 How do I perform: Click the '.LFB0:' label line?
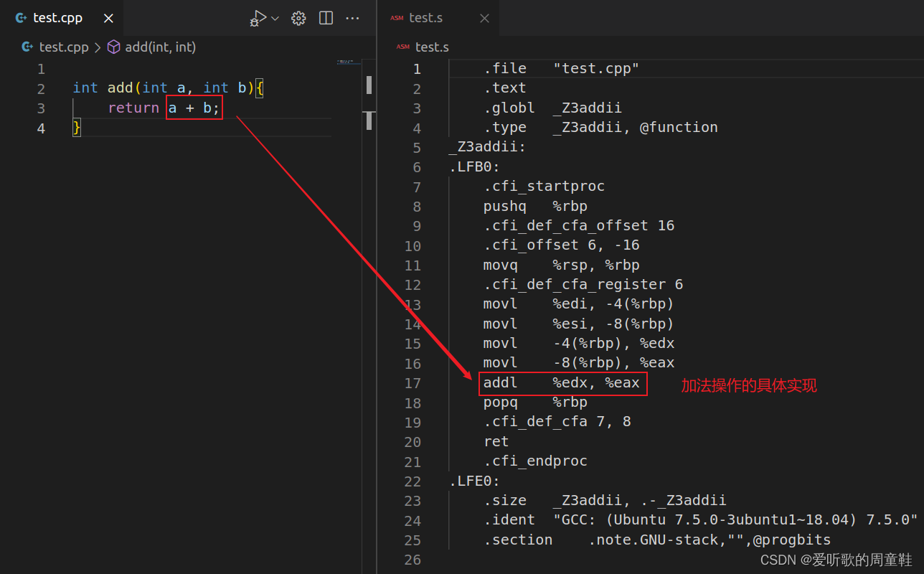(x=474, y=166)
